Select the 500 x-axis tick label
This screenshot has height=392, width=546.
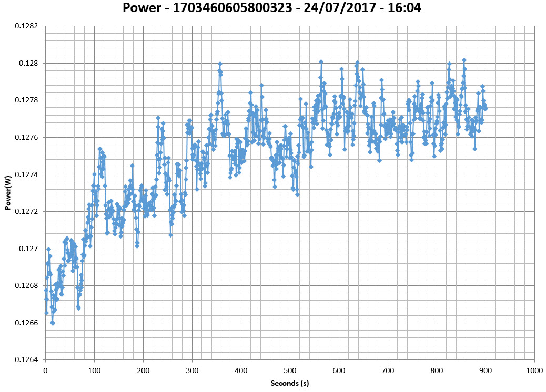[x=290, y=370]
